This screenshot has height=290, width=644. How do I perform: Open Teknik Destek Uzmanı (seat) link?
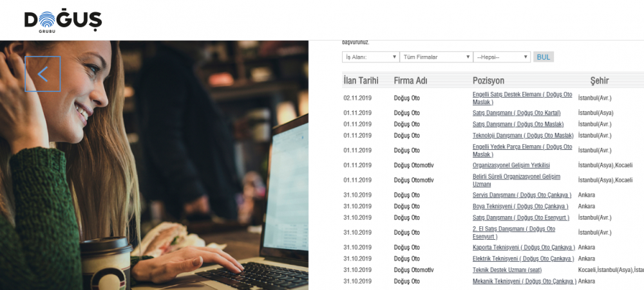coord(507,270)
